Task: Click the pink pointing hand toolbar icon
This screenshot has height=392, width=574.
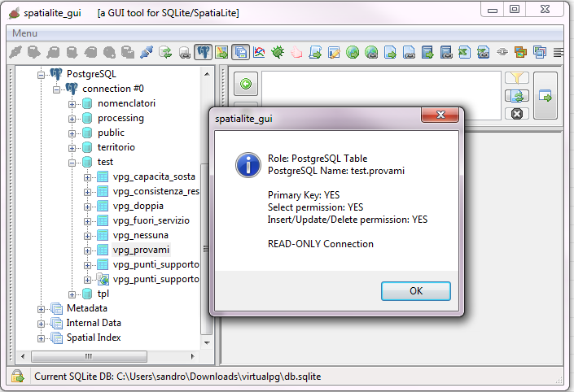Action: 296,52
